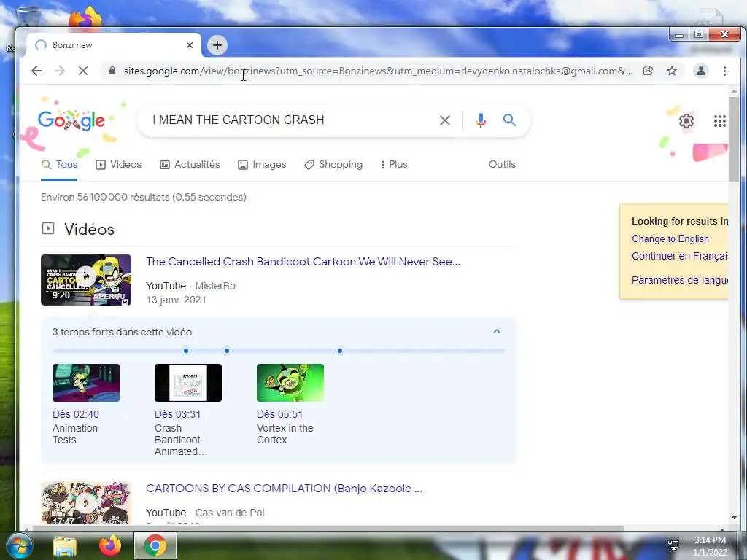Viewport: 747px width, 560px height.
Task: Click the scrollbar down arrow
Action: point(734,518)
